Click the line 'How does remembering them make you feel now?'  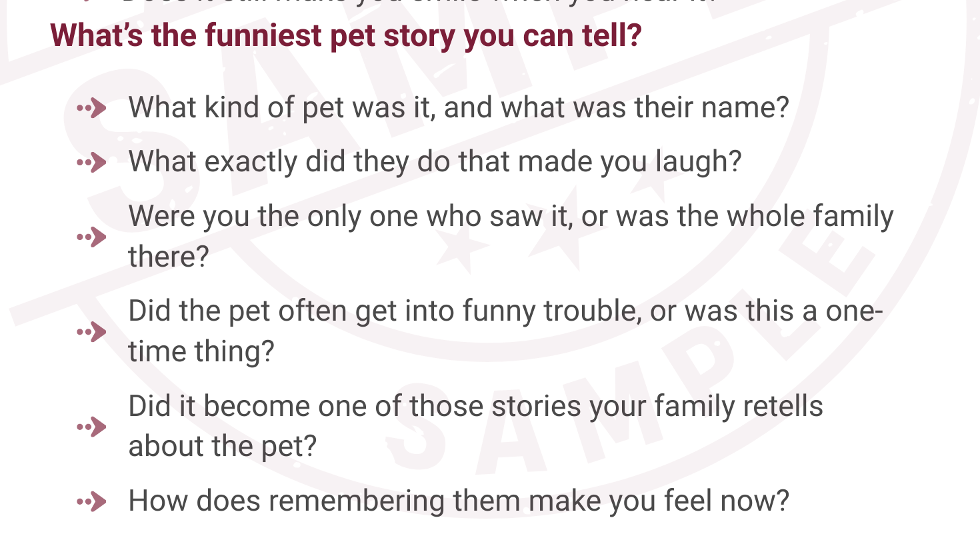458,501
